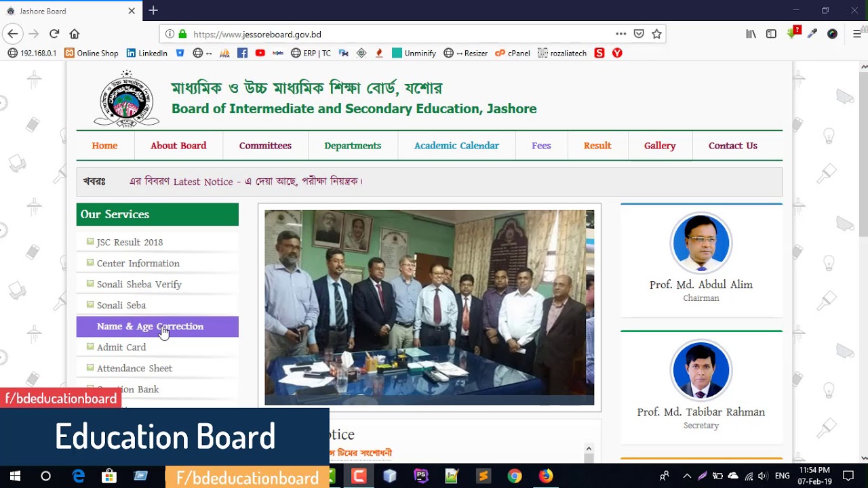868x488 pixels.
Task: Click the group photo slideshow image
Action: tap(429, 308)
